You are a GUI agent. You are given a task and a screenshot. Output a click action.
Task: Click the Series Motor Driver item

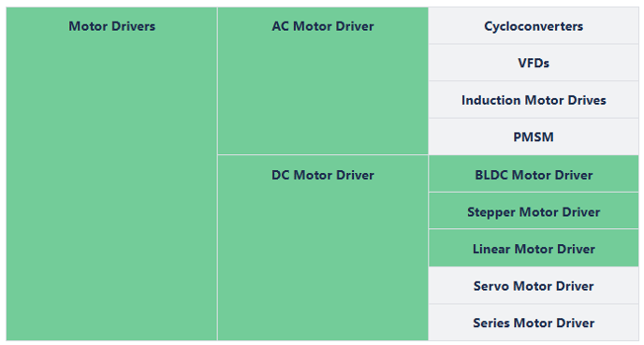tap(534, 323)
